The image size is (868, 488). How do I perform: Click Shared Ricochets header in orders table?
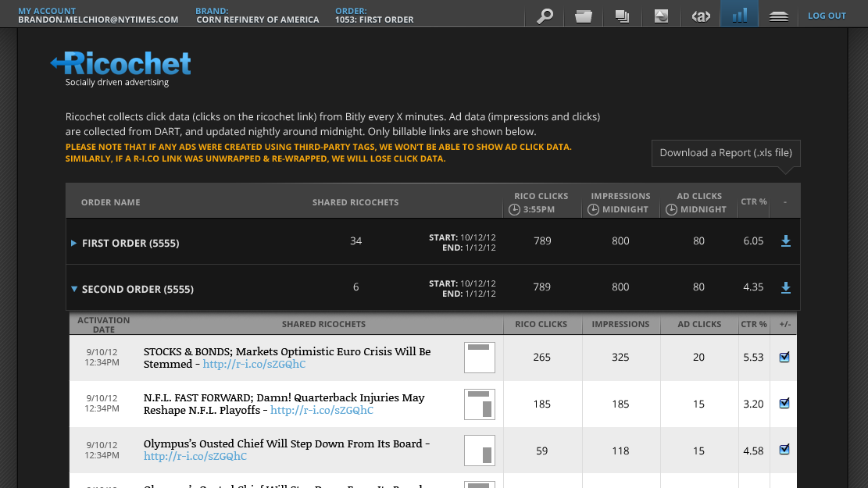click(355, 202)
